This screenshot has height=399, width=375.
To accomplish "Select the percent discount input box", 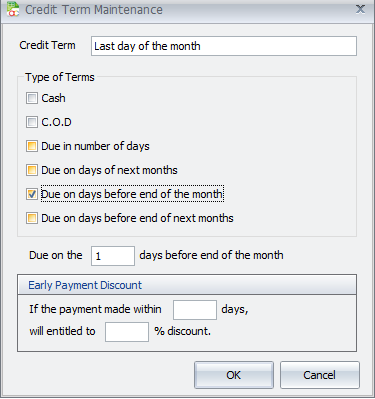I will 127,332.
